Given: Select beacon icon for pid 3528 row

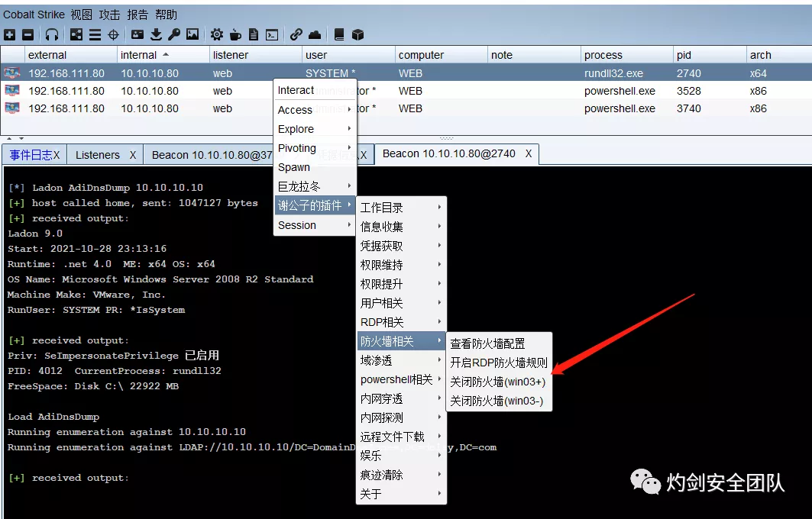Looking at the screenshot, I should click(x=12, y=91).
